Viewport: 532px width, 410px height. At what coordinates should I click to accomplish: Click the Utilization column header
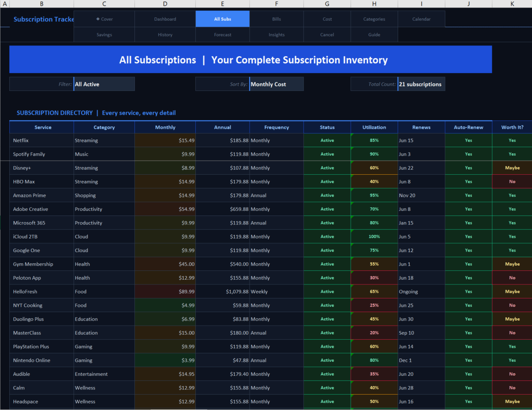coord(374,127)
